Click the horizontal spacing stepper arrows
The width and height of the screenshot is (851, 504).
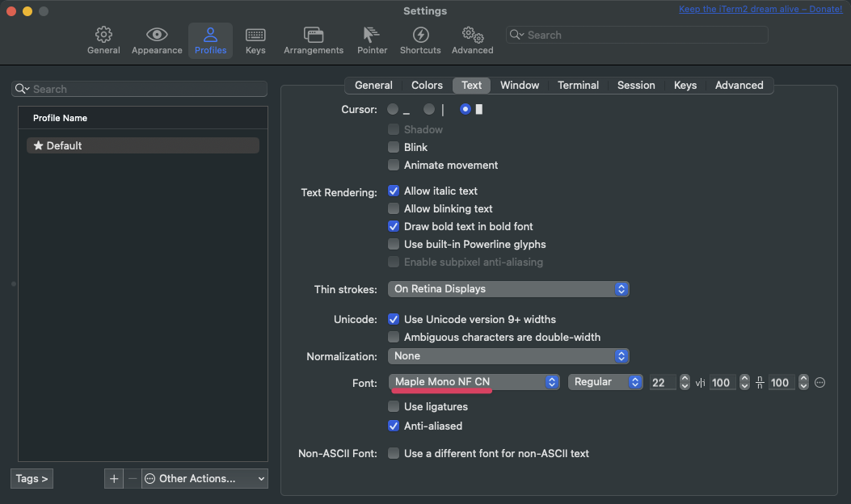[x=744, y=383]
